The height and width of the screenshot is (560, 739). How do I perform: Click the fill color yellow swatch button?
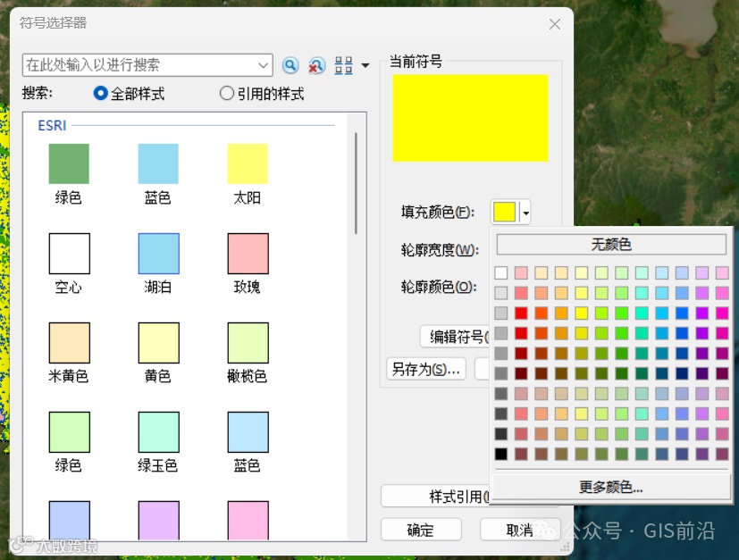tap(504, 213)
